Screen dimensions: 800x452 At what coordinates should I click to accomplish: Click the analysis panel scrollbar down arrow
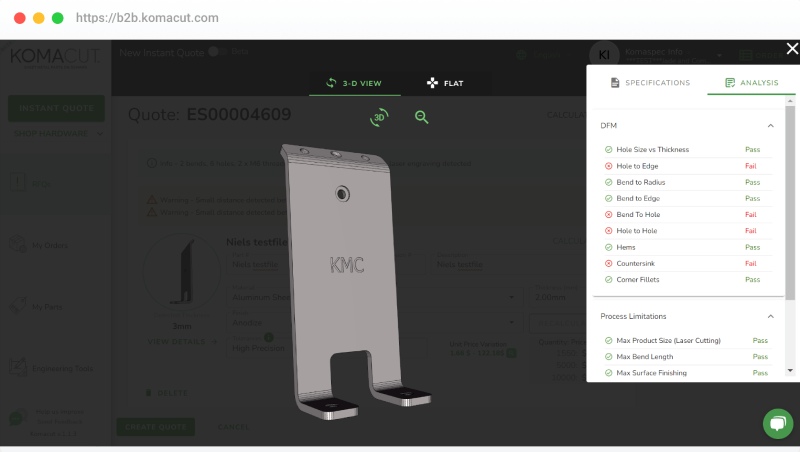click(790, 371)
